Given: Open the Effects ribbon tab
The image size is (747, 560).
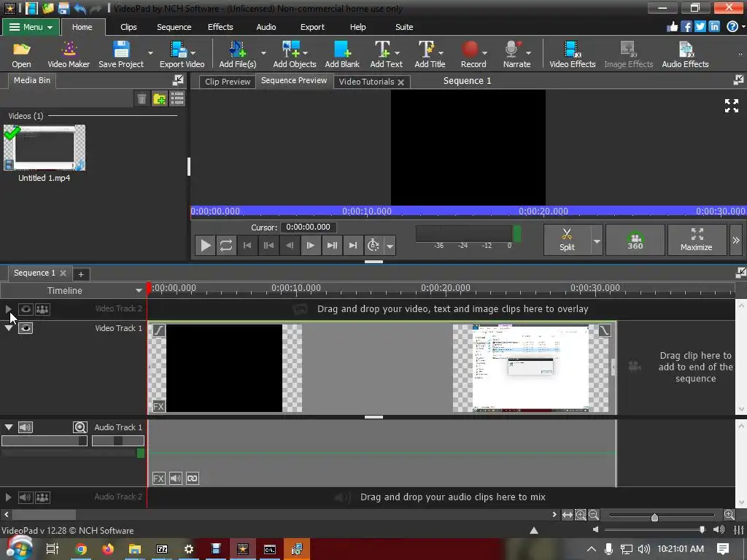Looking at the screenshot, I should 220,27.
